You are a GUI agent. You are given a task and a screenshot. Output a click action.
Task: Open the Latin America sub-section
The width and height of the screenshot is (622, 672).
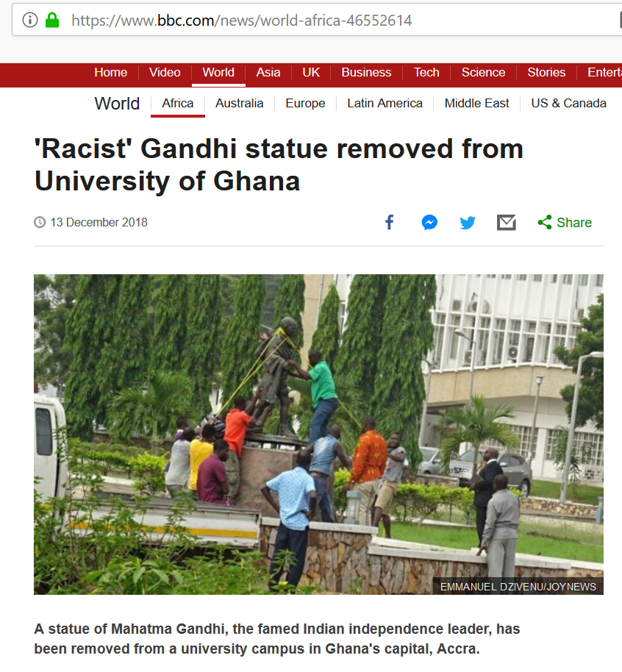click(385, 103)
